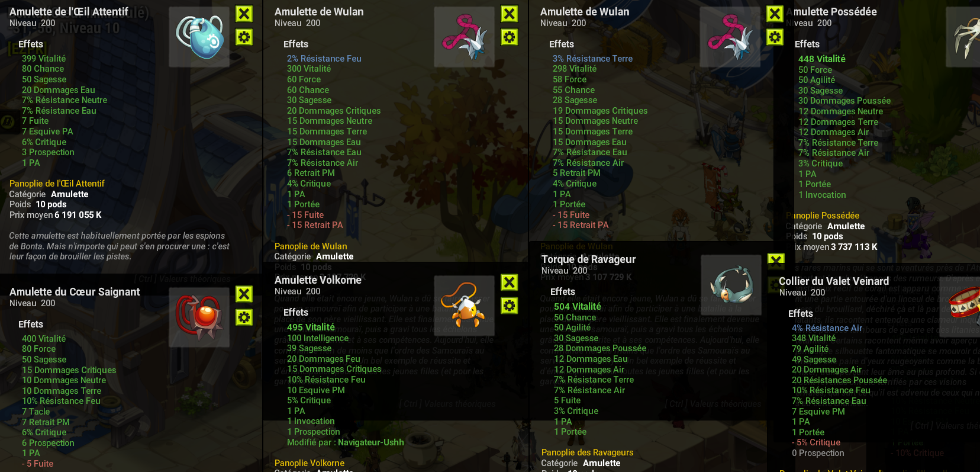Close the second Amulette de Wulan panel
This screenshot has width=980, height=472.
pyautogui.click(x=775, y=14)
